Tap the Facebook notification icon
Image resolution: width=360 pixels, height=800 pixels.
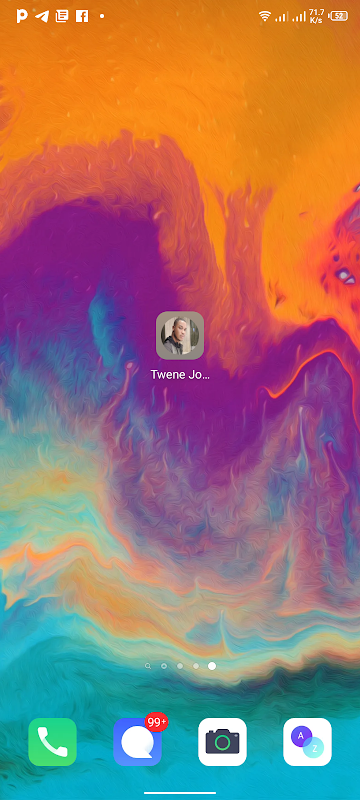pos(82,16)
